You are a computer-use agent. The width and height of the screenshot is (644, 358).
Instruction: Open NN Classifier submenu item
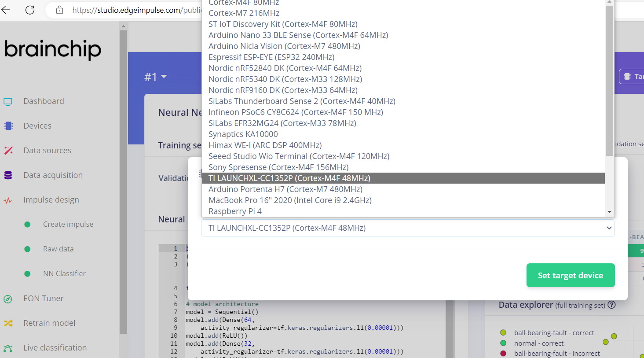[x=64, y=273]
